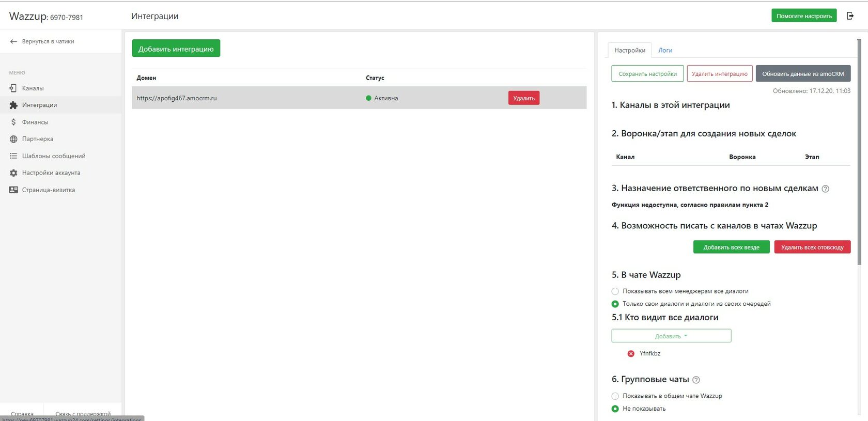The height and width of the screenshot is (421, 868).
Task: Click red Удалить button in amocrm row
Action: pos(524,98)
